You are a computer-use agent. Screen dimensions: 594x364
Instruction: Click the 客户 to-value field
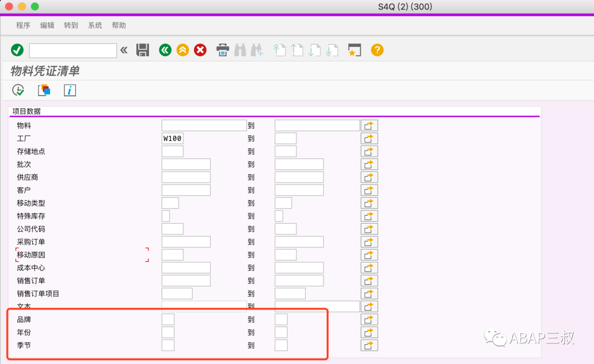click(299, 190)
